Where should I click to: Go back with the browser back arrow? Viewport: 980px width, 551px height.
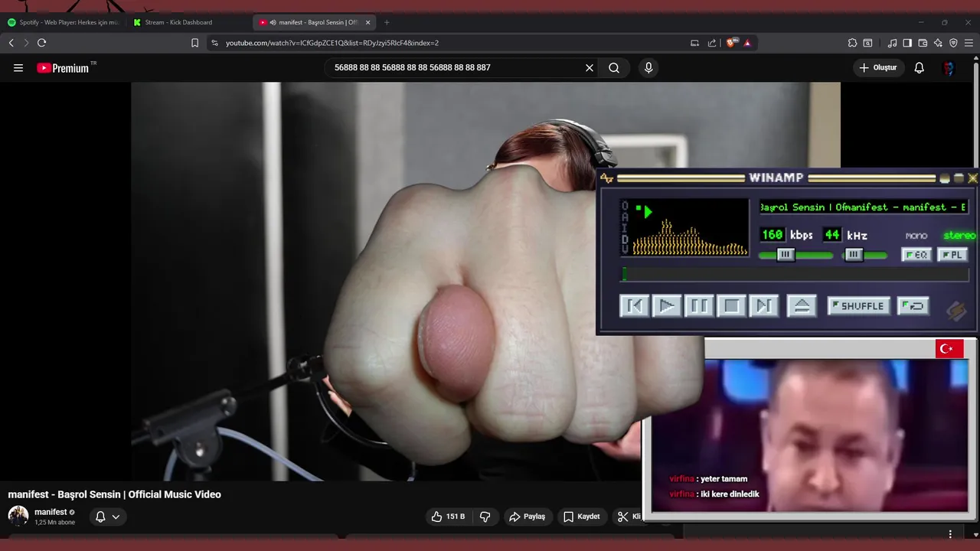pos(11,43)
